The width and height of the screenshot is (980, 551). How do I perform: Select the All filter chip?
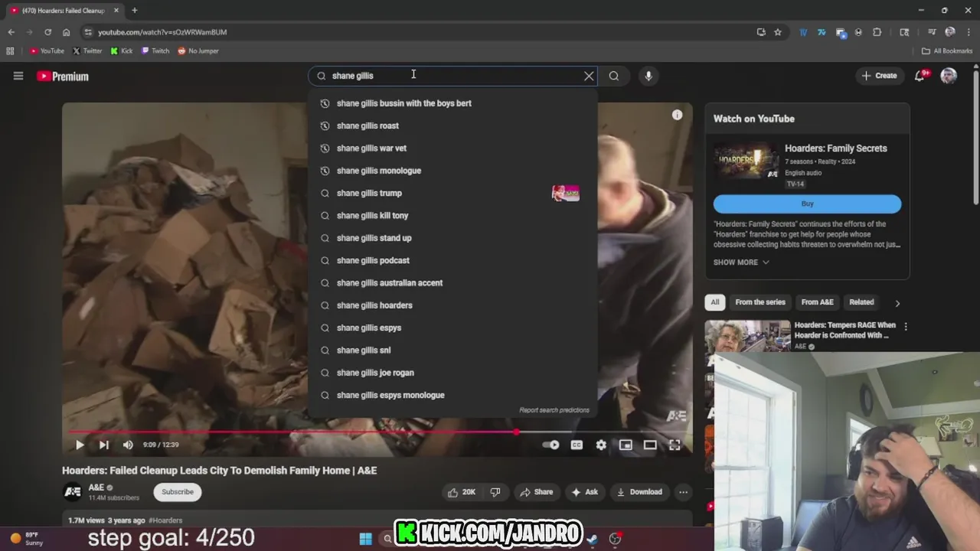point(715,302)
